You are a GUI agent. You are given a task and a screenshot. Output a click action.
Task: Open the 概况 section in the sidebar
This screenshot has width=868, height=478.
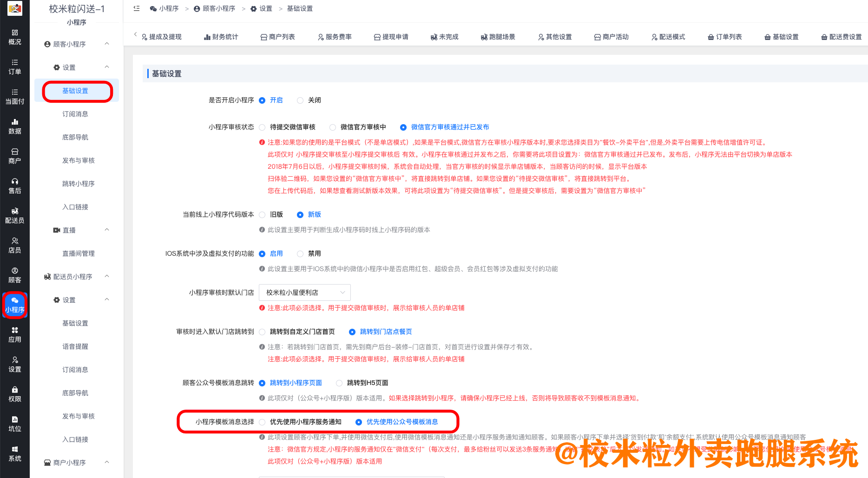click(15, 37)
